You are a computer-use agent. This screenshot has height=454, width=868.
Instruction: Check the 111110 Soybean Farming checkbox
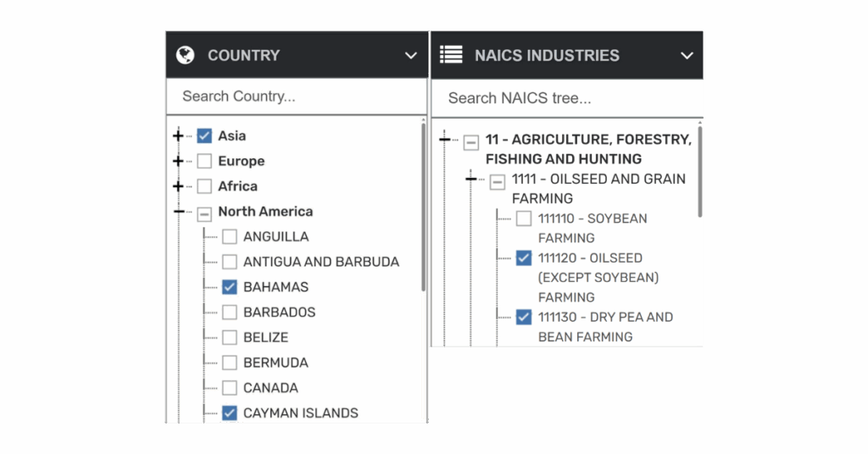(x=524, y=219)
